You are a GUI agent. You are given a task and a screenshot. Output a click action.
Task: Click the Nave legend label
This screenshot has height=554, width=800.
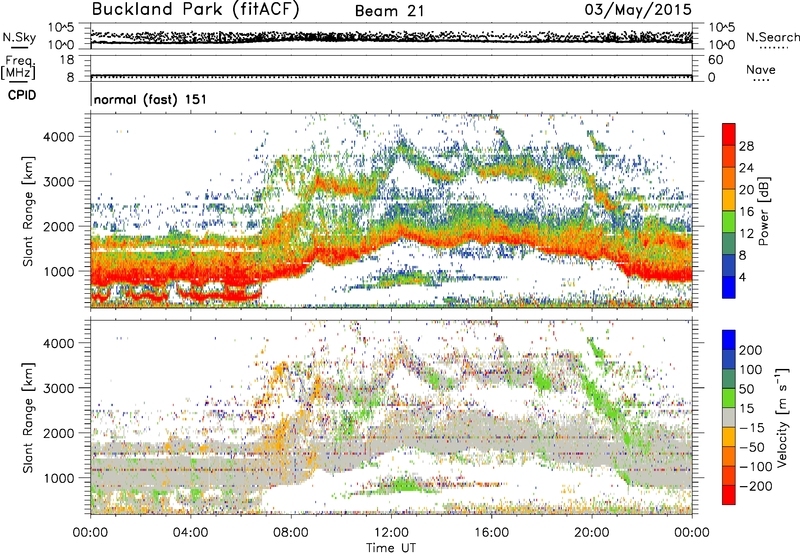point(760,70)
